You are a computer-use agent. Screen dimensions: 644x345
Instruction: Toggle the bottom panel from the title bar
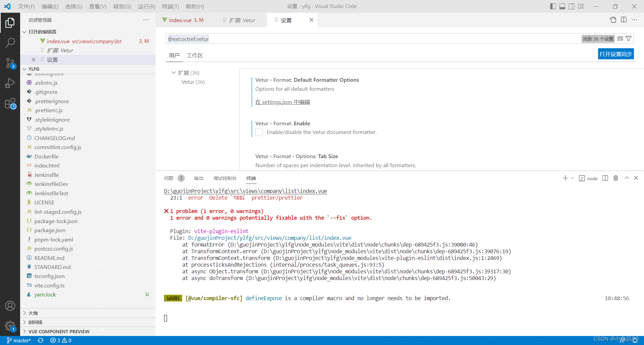[x=562, y=6]
